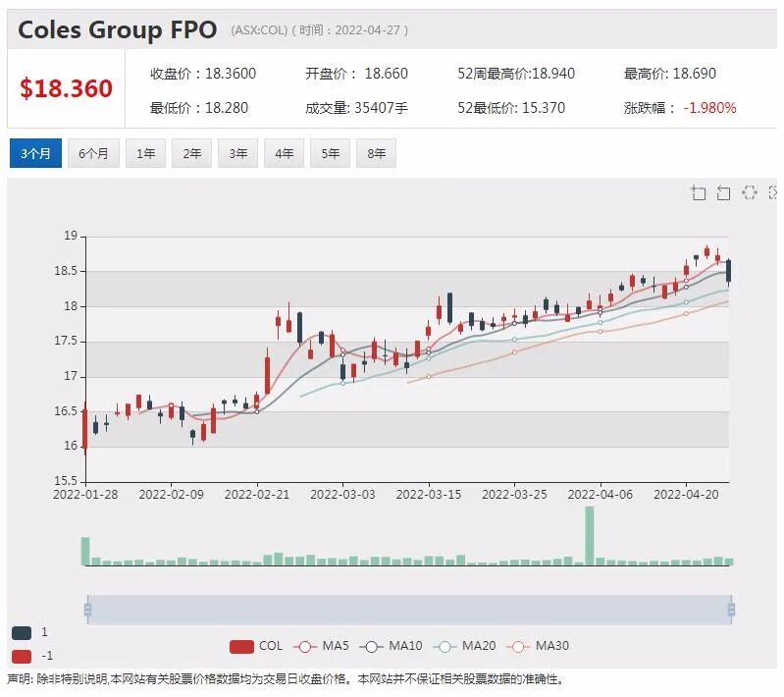The width and height of the screenshot is (784, 697).
Task: Show the 8年 price history
Action: pos(376,153)
